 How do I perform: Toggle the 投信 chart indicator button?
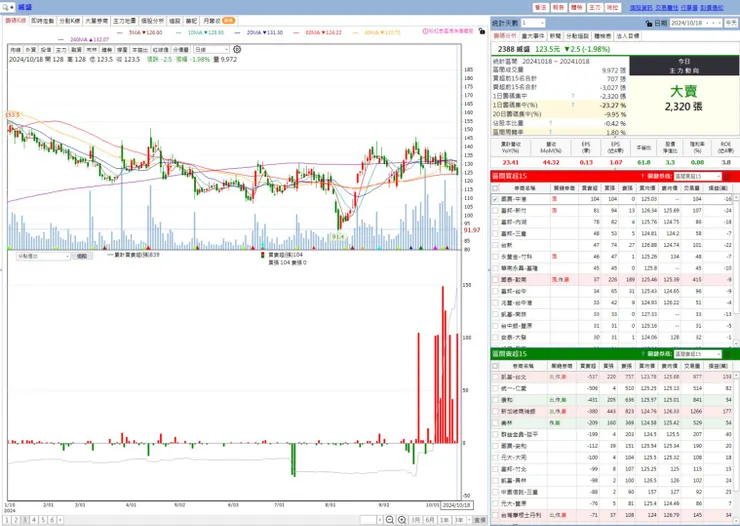(46, 50)
